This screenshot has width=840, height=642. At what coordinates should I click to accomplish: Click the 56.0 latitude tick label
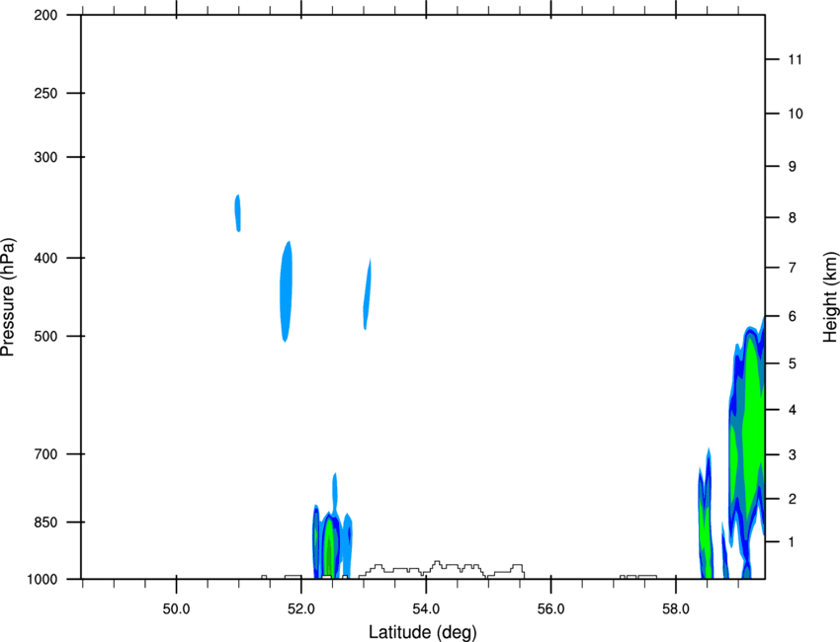pos(550,609)
